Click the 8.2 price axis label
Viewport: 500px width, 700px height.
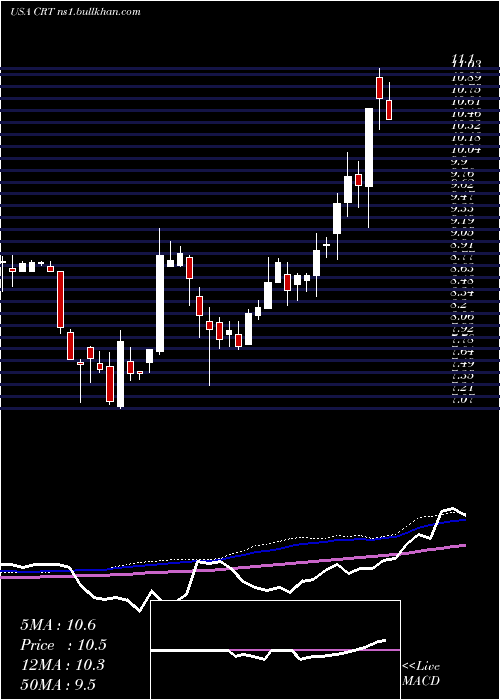tap(459, 305)
